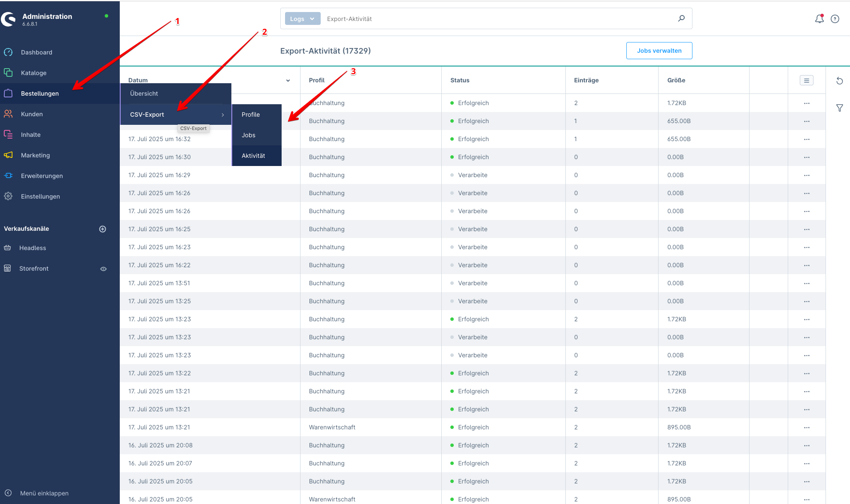This screenshot has width=850, height=504.
Task: Click the search magnifier icon
Action: [681, 18]
